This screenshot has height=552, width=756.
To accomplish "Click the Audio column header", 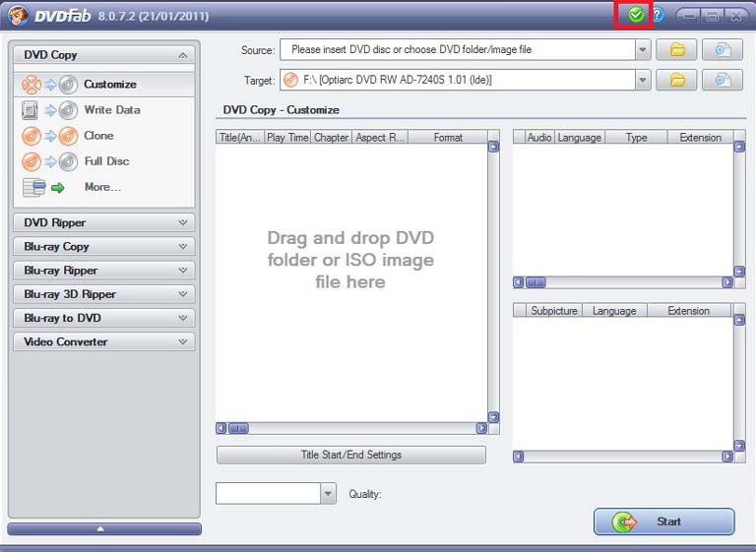I will pos(539,138).
